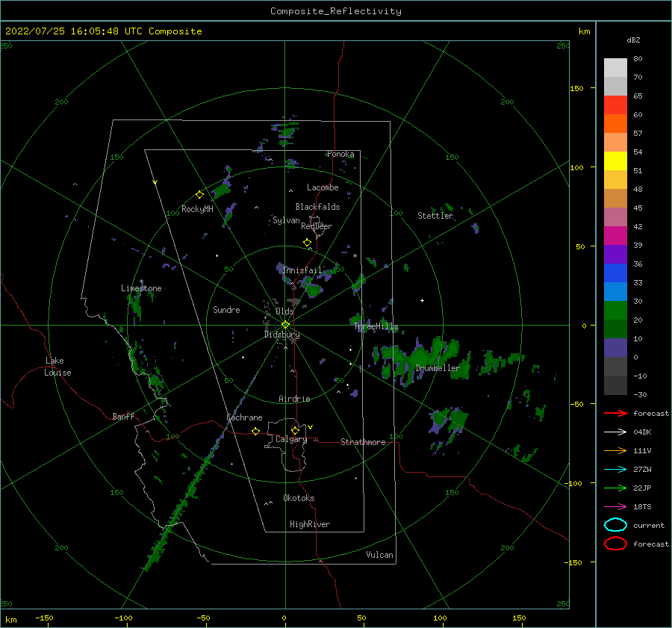The width and height of the screenshot is (672, 628).
Task: Select the RockyMH label
Action: (x=197, y=209)
